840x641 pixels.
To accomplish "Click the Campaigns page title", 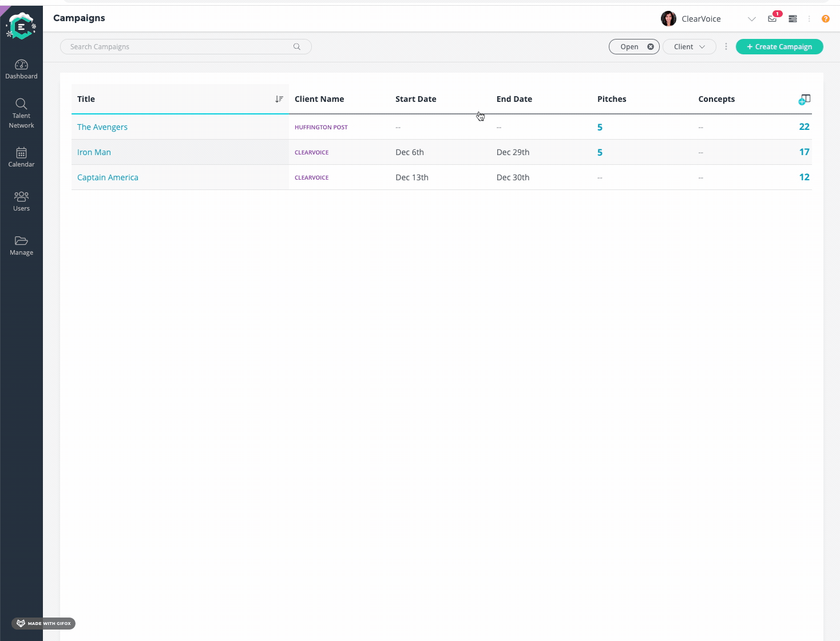I will point(79,18).
